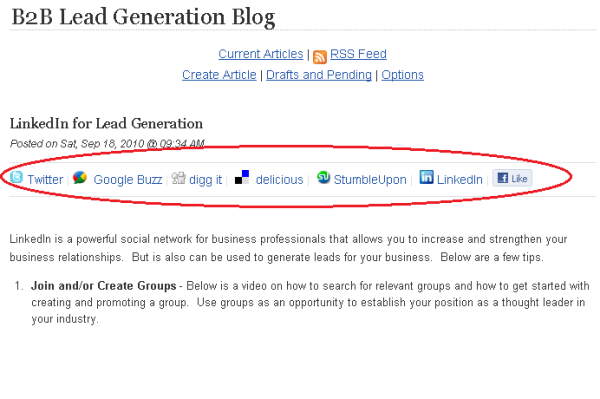The height and width of the screenshot is (399, 600).
Task: Click the StumbleUpon green icon
Action: click(x=323, y=178)
